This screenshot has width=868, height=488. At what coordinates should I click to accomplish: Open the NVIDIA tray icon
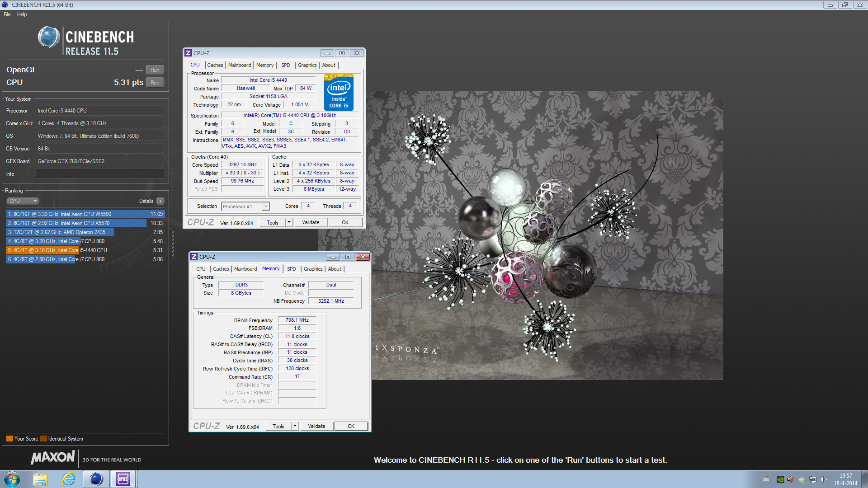pyautogui.click(x=780, y=479)
